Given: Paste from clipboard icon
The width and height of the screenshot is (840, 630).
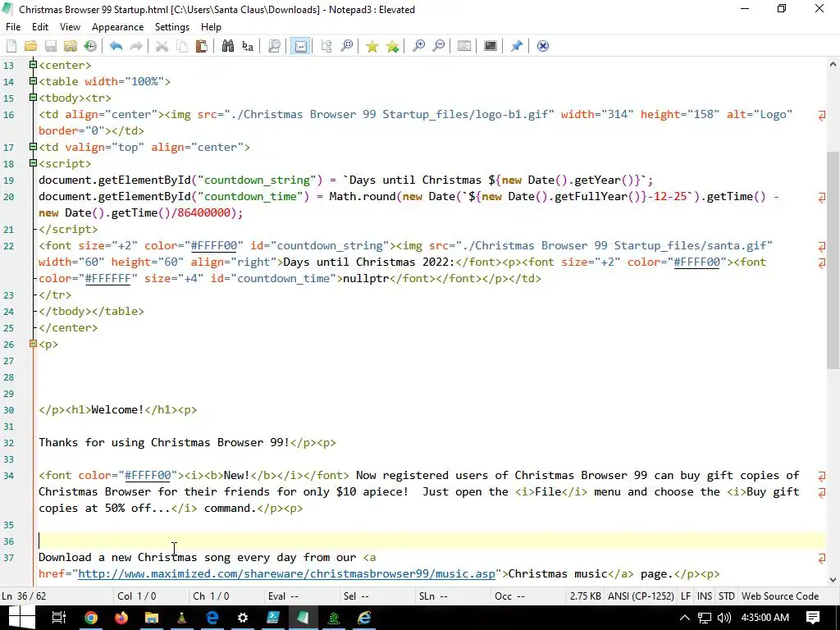Looking at the screenshot, I should click(x=202, y=46).
